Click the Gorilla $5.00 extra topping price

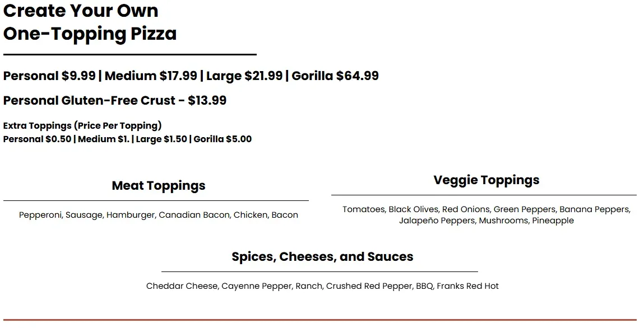(223, 139)
